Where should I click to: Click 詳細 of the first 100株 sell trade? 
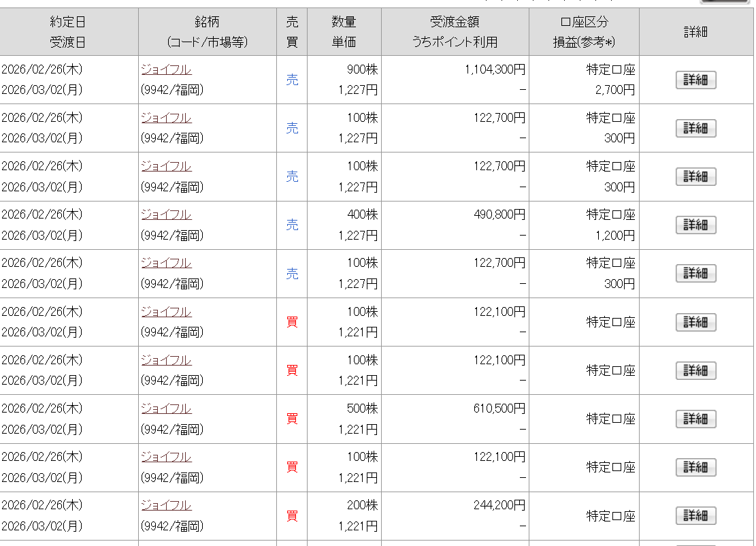[695, 128]
